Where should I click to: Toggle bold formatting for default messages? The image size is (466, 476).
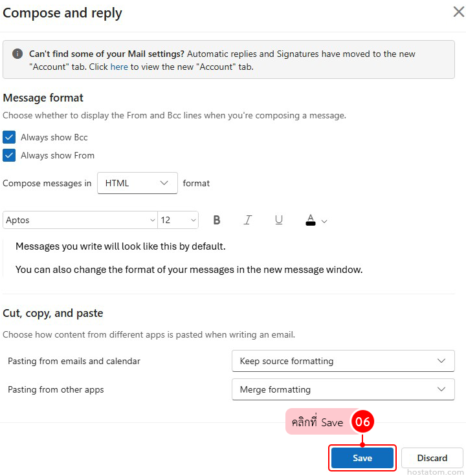[x=217, y=220]
